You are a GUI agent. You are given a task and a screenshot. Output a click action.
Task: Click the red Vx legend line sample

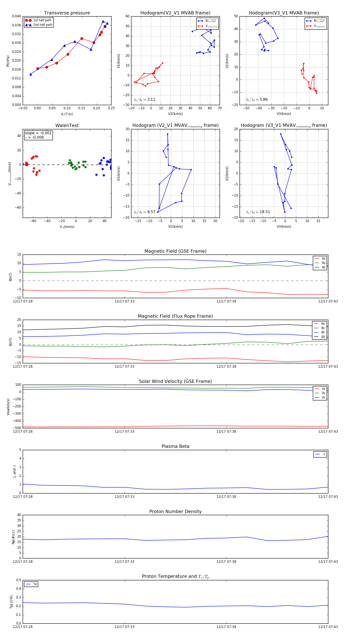[317, 389]
